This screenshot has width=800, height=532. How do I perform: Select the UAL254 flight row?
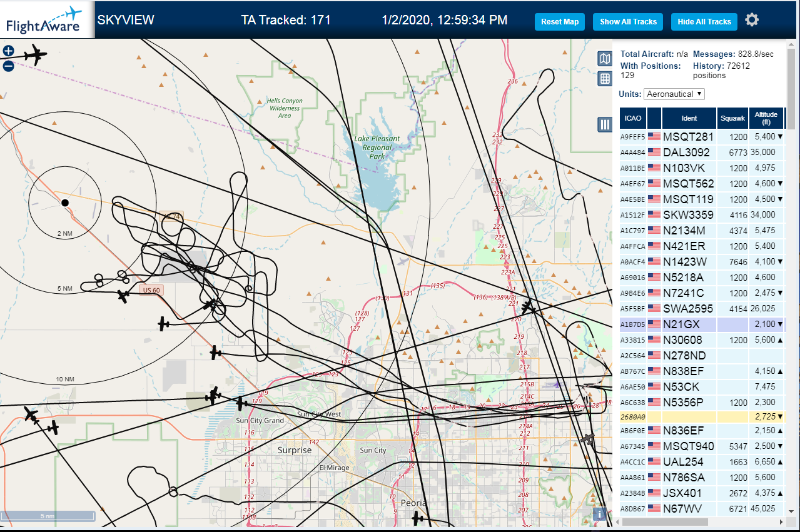tap(702, 461)
